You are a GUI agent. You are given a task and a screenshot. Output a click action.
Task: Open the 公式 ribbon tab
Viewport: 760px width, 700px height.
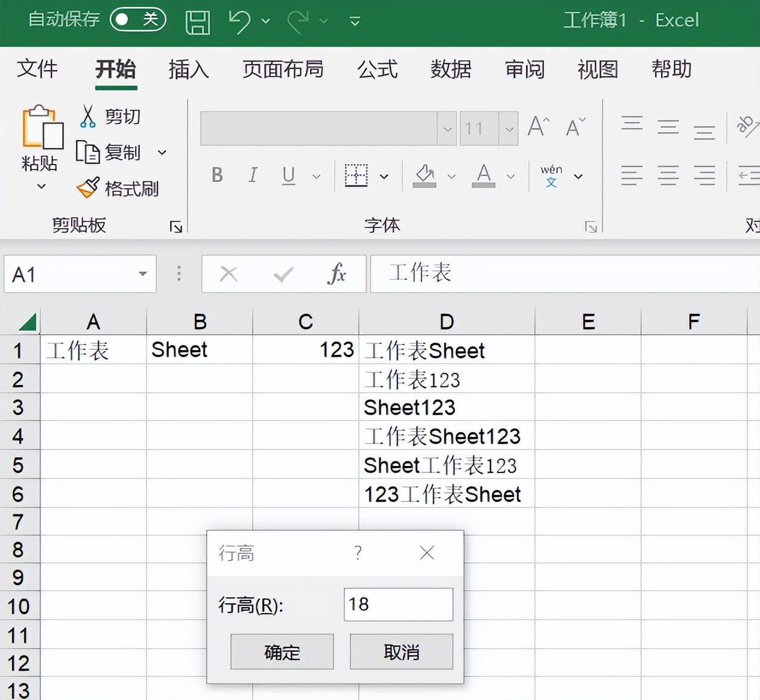pos(377,70)
